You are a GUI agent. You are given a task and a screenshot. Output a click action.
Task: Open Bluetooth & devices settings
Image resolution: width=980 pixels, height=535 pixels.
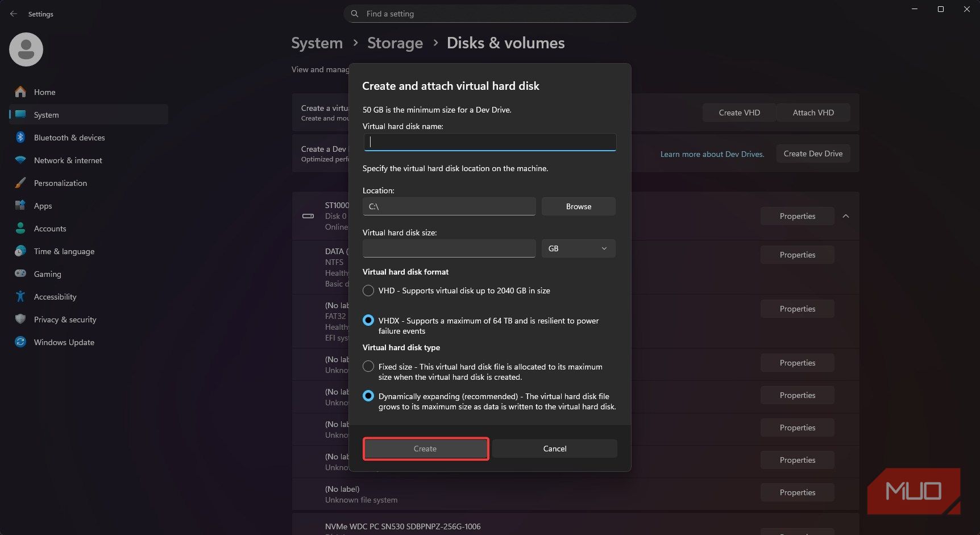[89, 138]
